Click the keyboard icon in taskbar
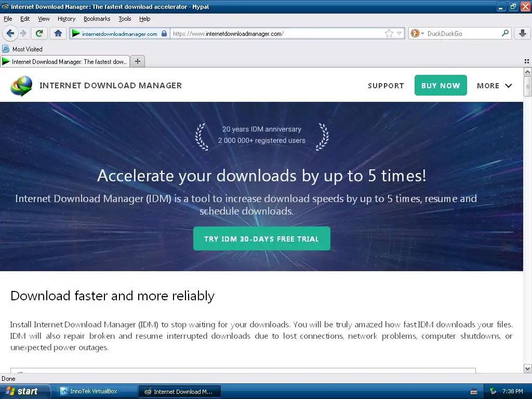This screenshot has width=532, height=399. point(474,392)
